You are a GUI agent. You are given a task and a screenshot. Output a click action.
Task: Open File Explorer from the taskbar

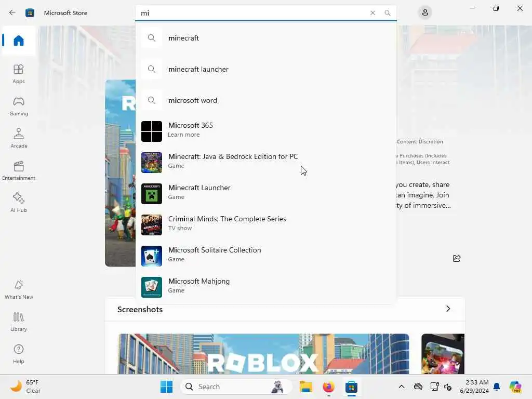[x=305, y=387]
